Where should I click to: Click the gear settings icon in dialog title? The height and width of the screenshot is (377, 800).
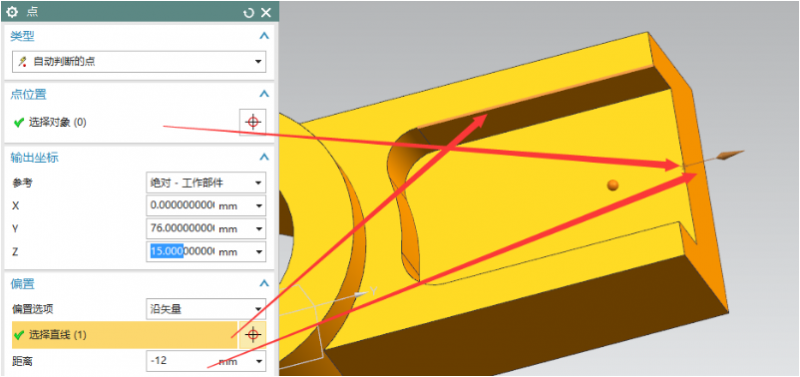coord(11,12)
